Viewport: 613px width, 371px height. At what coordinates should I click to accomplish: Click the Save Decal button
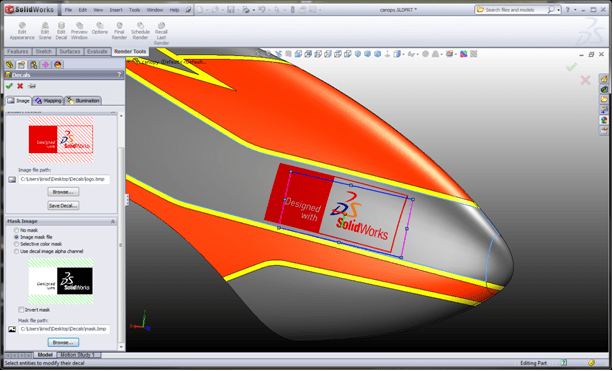pyautogui.click(x=63, y=206)
